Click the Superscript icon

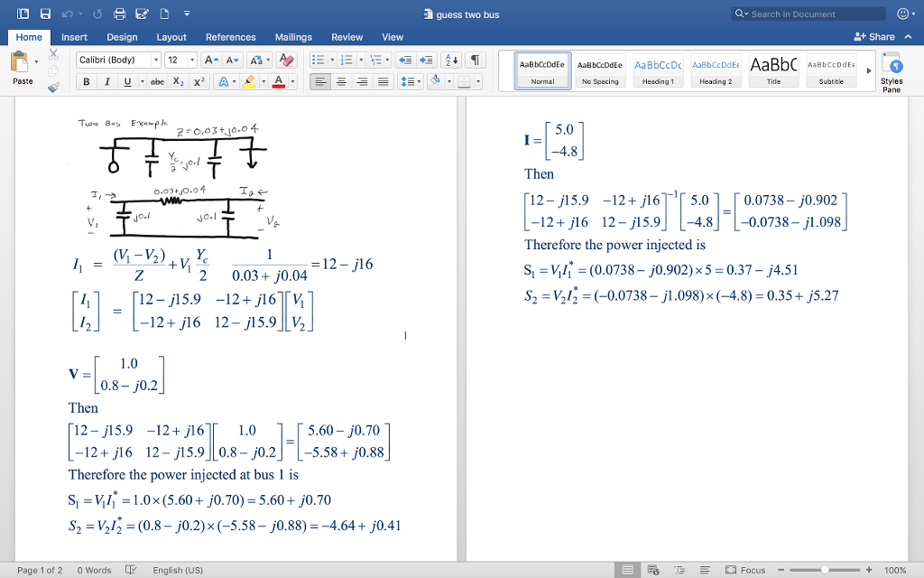pyautogui.click(x=199, y=81)
